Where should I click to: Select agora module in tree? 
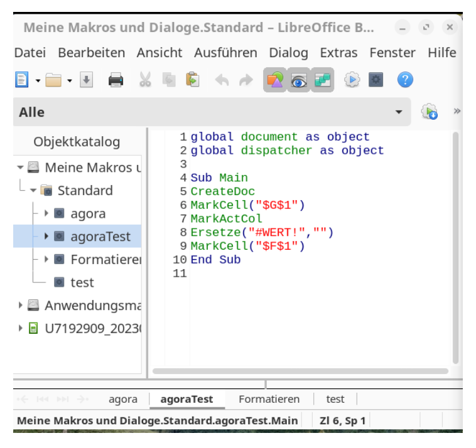[88, 213]
